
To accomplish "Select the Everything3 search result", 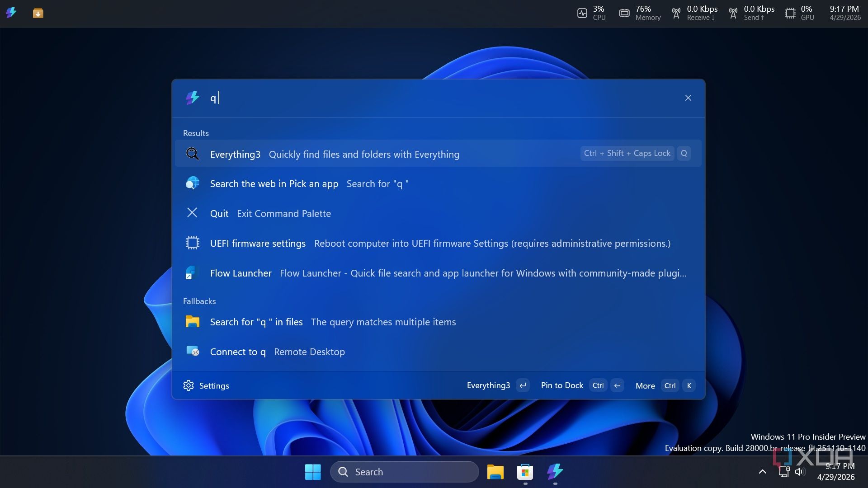I will [438, 154].
